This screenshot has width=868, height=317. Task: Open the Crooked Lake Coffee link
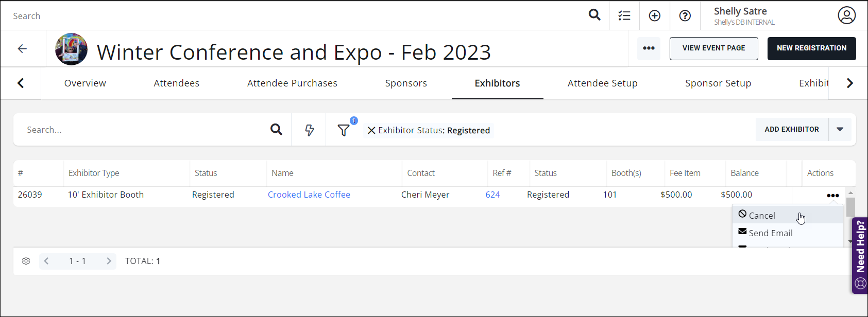pyautogui.click(x=309, y=195)
